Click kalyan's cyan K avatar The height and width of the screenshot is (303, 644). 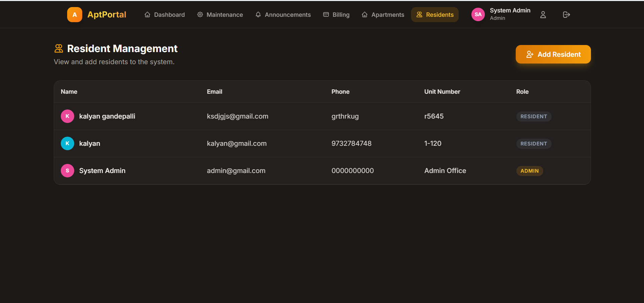[x=67, y=143]
